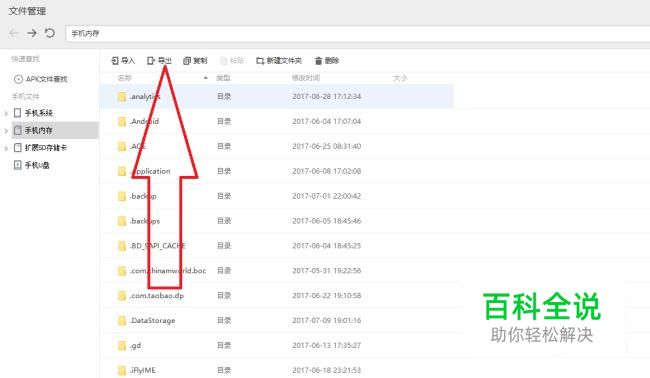This screenshot has width=650, height=378.
Task: Click the 粘贴 paste button
Action: click(232, 61)
